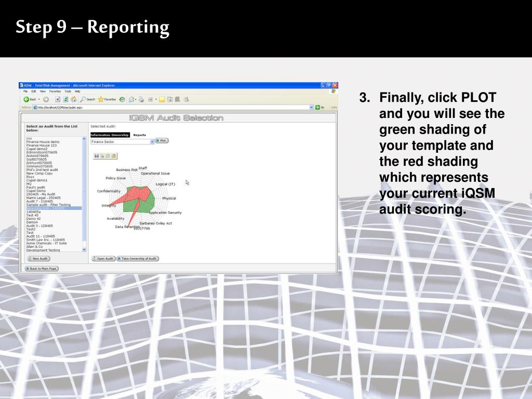
Task: Select the Information Ownership tab
Action: click(x=110, y=135)
